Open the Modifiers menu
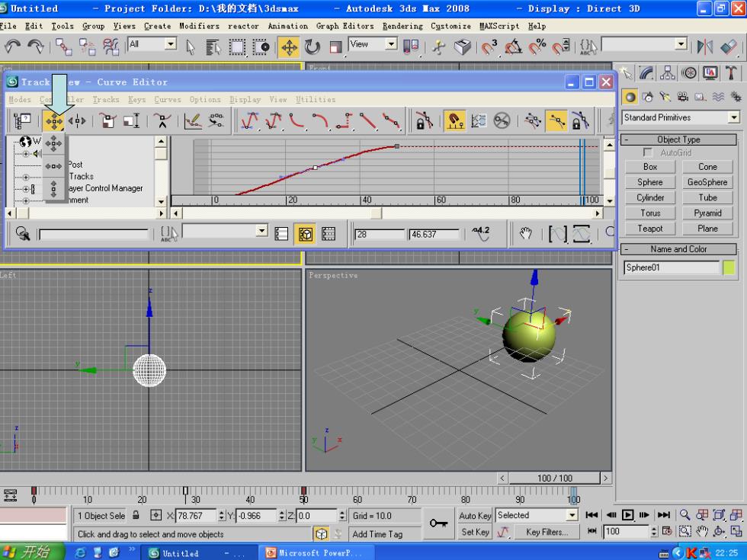 pos(199,26)
